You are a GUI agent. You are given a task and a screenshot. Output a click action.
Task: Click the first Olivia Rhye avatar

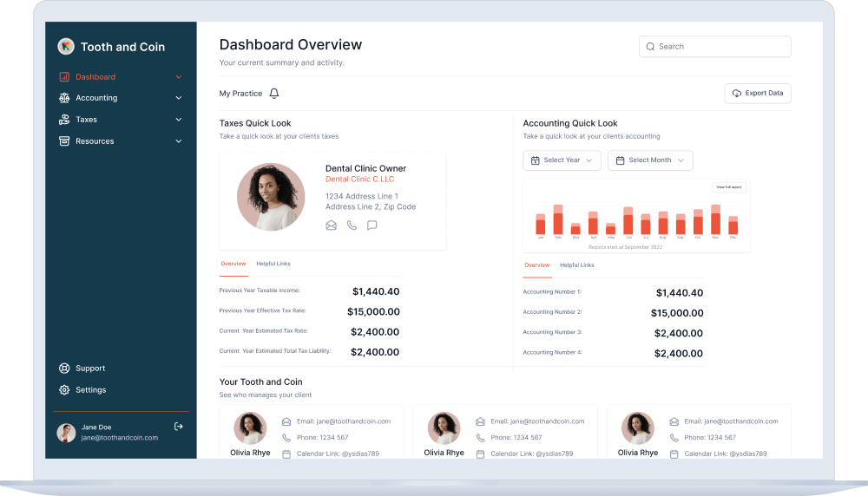[250, 428]
